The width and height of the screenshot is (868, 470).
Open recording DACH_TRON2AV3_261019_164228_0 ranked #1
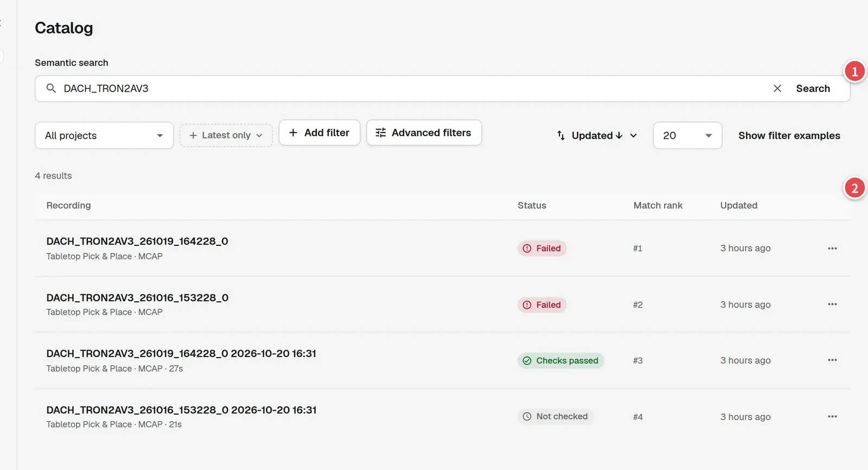(x=137, y=241)
